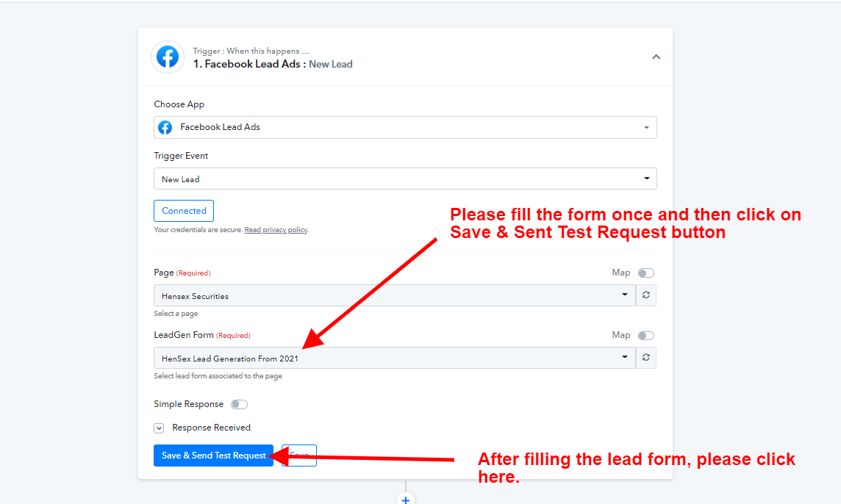Click 'Select lead form associated to the page' text
The width and height of the screenshot is (841, 504).
218,376
